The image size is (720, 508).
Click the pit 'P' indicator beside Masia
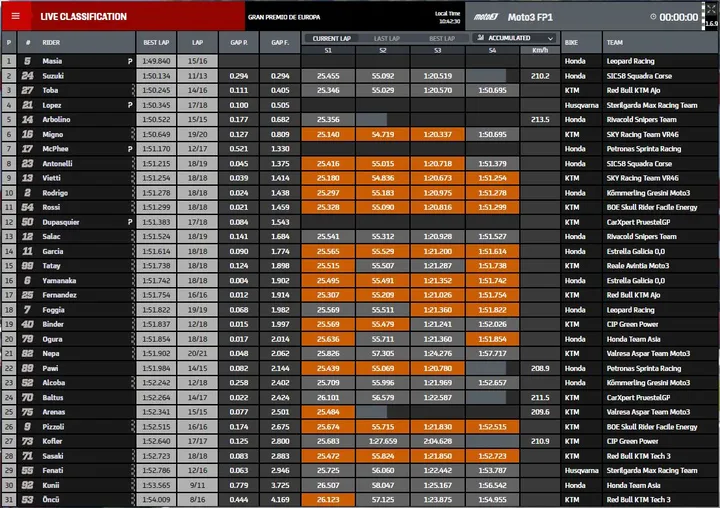130,61
